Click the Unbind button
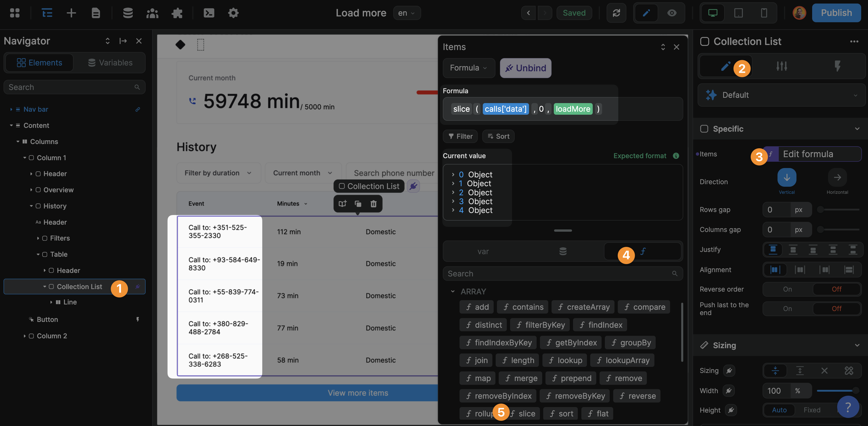Viewport: 868px width, 426px height. click(525, 68)
